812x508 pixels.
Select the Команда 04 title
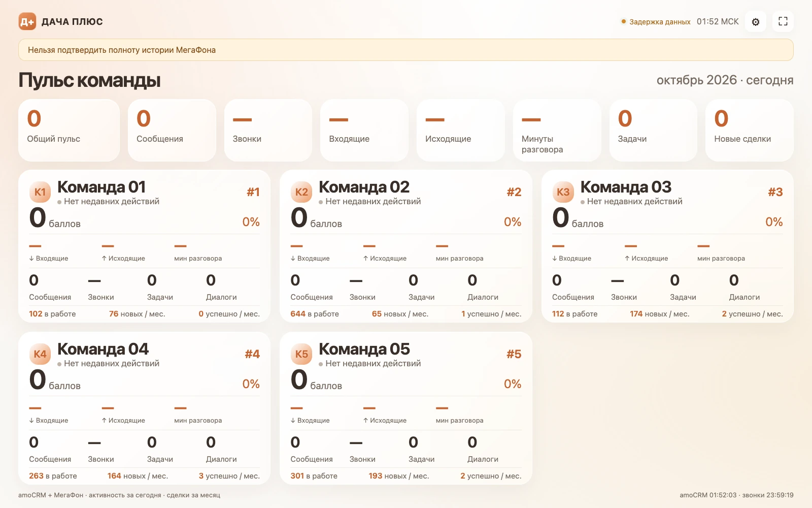coord(103,349)
